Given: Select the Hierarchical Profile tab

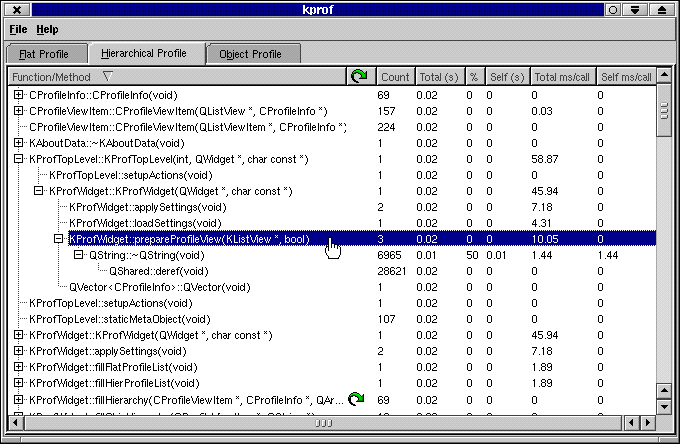Looking at the screenshot, I should 146,53.
